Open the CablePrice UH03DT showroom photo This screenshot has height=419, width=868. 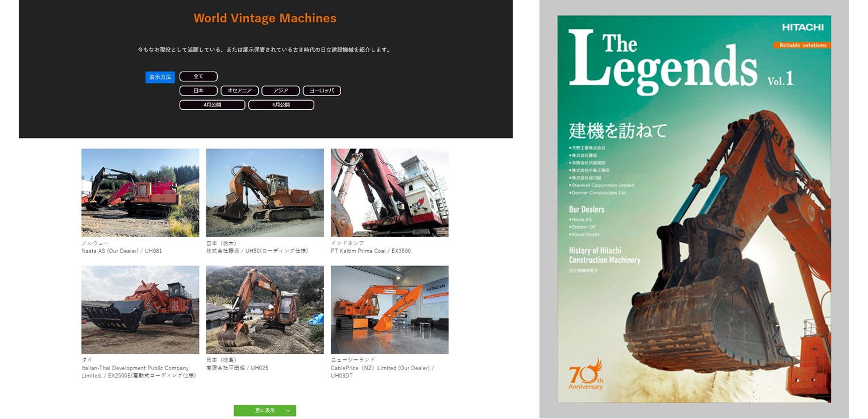pos(389,310)
